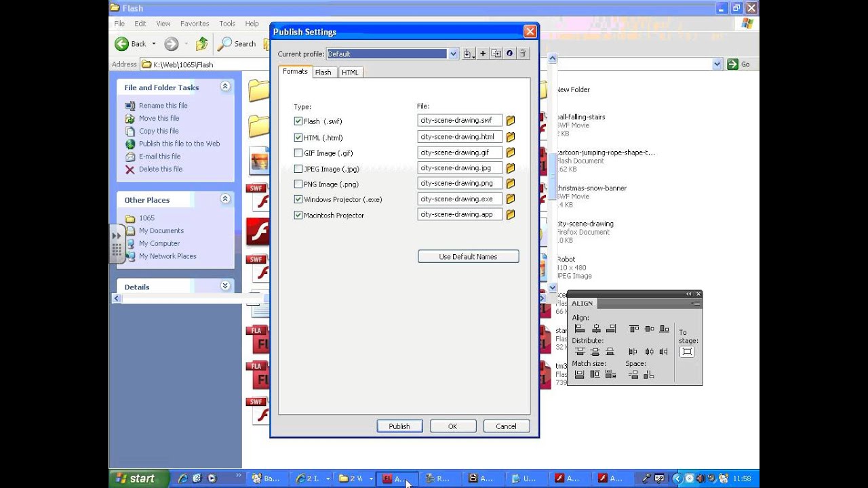Screen dimensions: 868x488
Task: Click Align top edge icon
Action: click(634, 329)
